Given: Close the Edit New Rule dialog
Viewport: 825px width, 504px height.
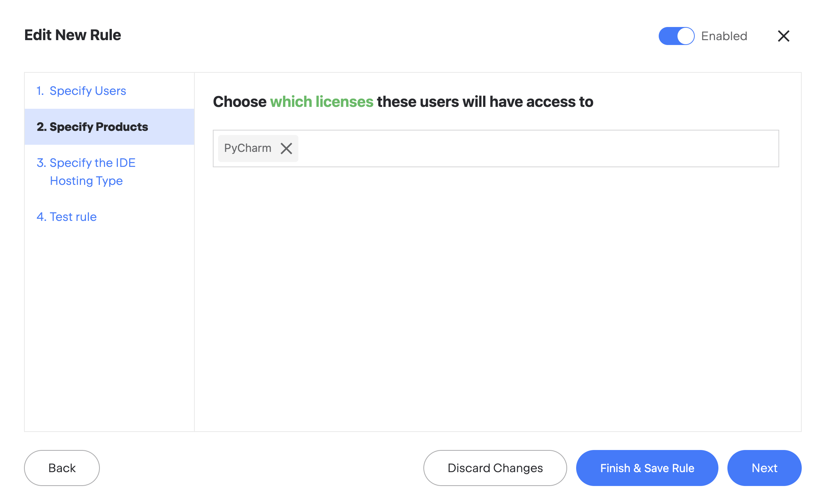Looking at the screenshot, I should click(783, 36).
